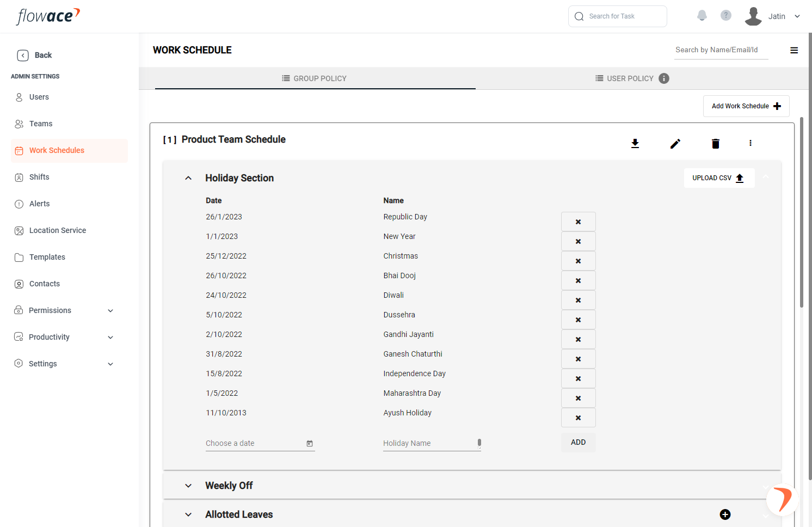
Task: Remove the Gandhi Jayanti holiday
Action: point(579,339)
